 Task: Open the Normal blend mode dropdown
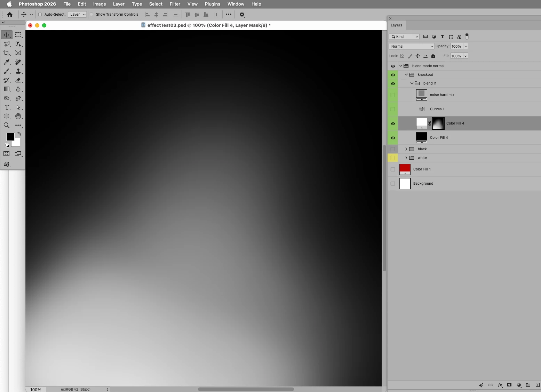pos(411,46)
